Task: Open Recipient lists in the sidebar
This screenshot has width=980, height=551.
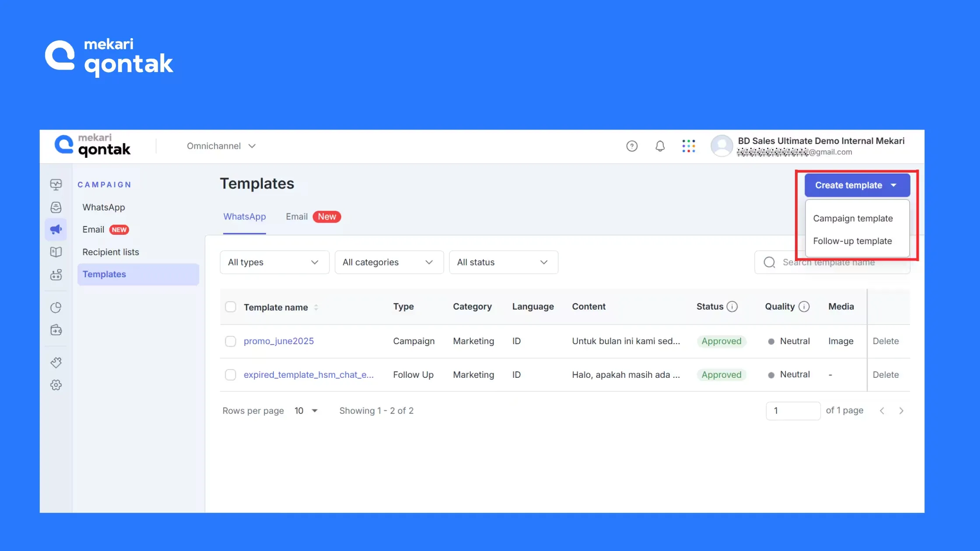Action: [111, 252]
